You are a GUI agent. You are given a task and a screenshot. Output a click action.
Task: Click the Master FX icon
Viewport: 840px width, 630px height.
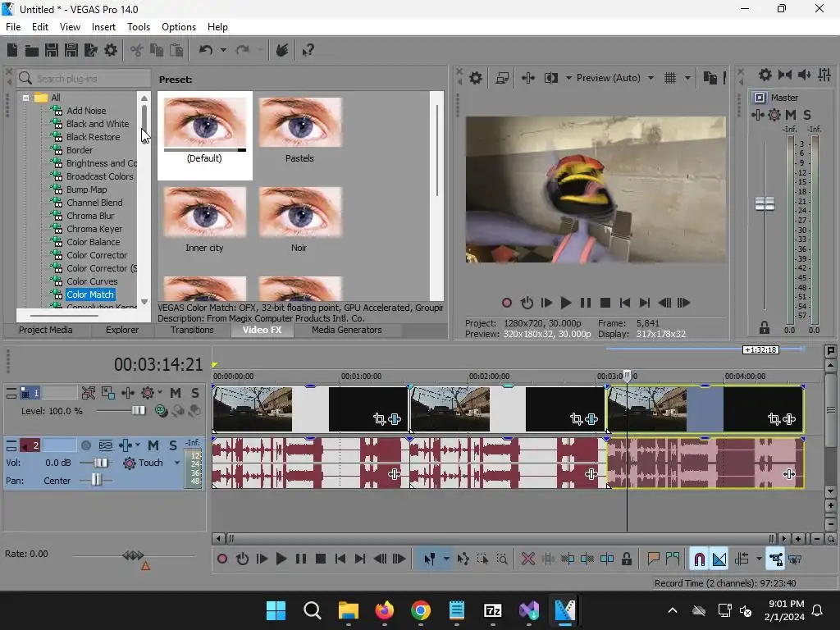[x=757, y=115]
